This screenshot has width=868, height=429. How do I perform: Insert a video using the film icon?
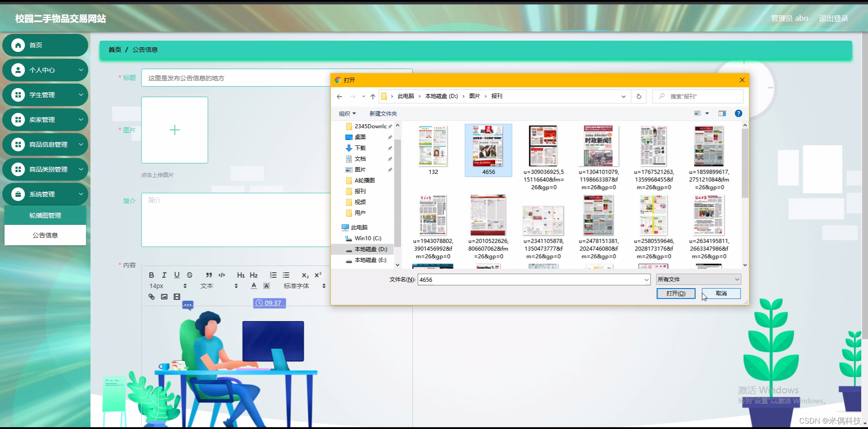tap(177, 297)
